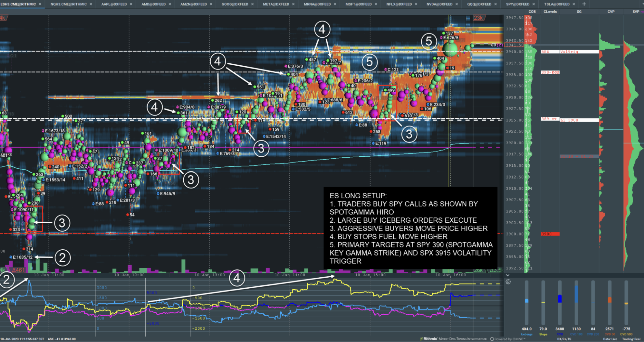The height and width of the screenshot is (342, 644).
Task: Click the ASK -41 at 3948.00 status text
Action: 62,339
